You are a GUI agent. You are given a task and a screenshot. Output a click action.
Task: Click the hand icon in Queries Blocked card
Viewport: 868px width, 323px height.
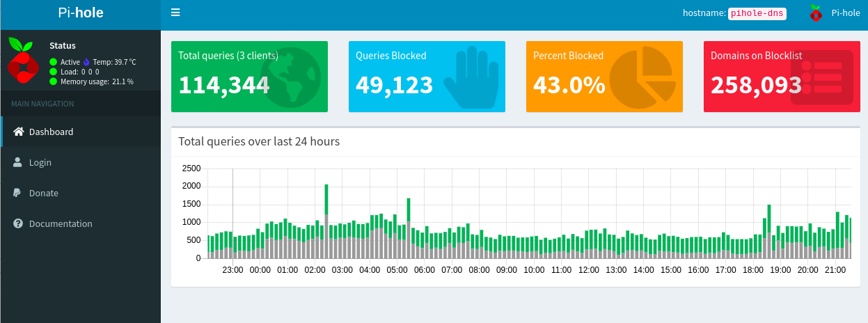click(471, 77)
